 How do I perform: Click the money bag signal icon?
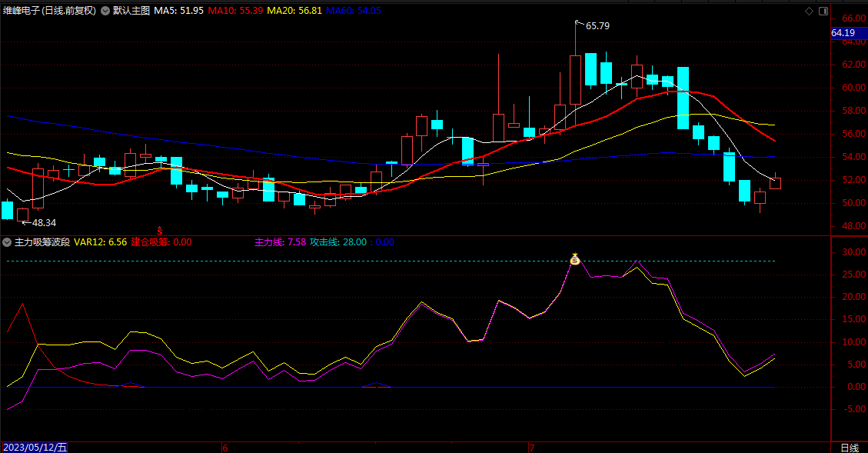tap(575, 258)
